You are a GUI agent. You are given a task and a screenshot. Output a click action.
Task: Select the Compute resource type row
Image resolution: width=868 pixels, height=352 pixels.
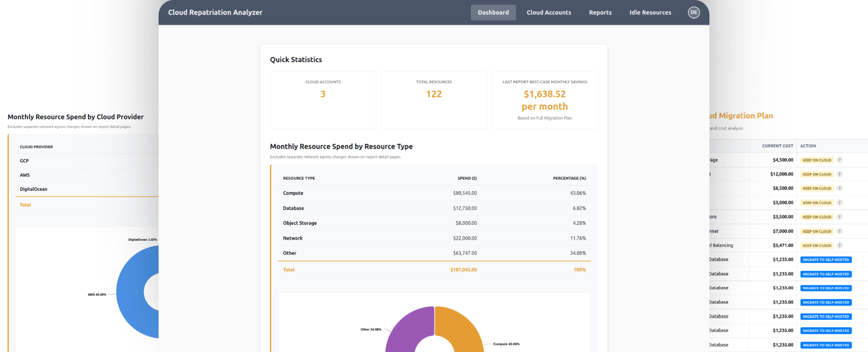coord(434,193)
